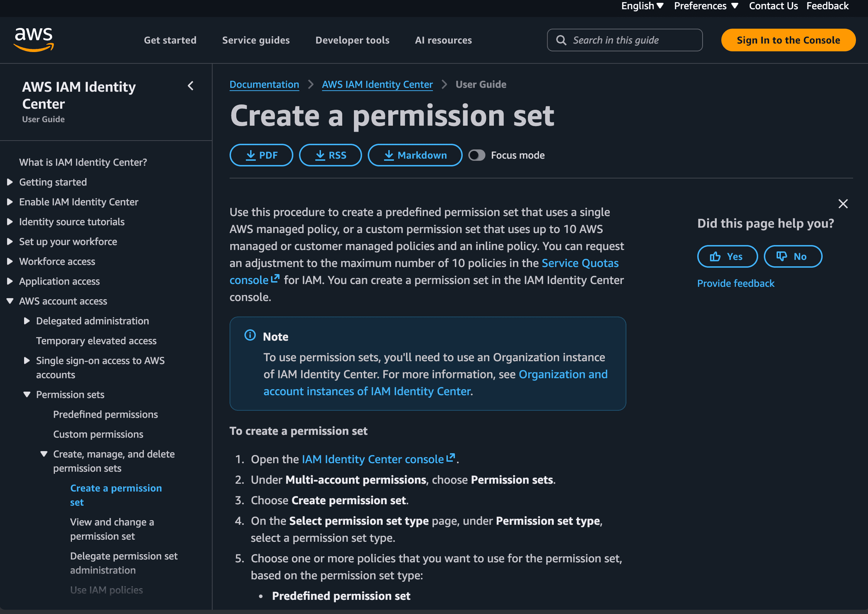868x614 pixels.
Task: Expand Set up your workforce arrow
Action: 10,242
